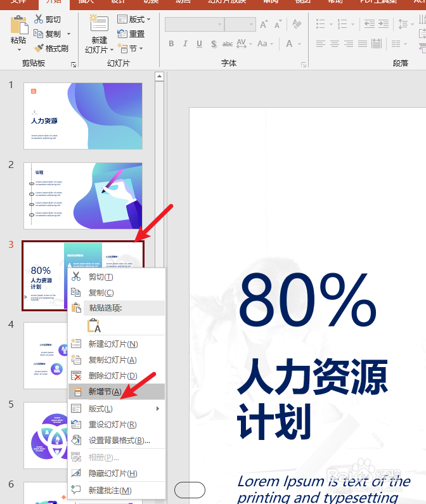Select slide 1 thumbnail titled 人力资源
The image size is (426, 504).
[x=83, y=116]
